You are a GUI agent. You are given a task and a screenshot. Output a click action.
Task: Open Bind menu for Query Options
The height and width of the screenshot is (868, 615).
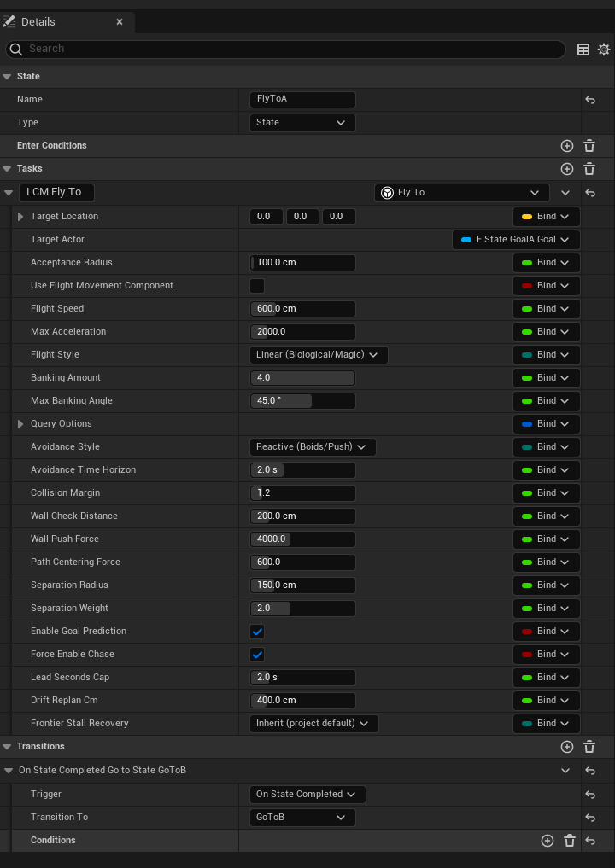(x=547, y=423)
